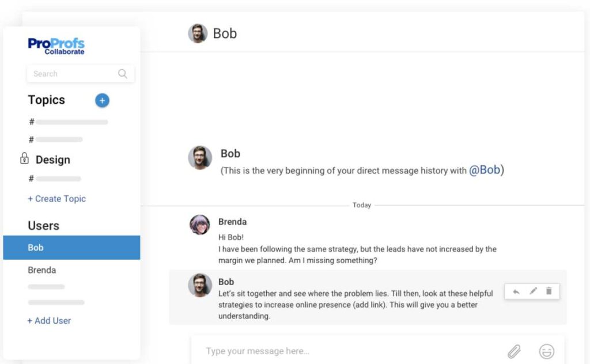Focus the Search input field
The image size is (590, 364).
click(72, 74)
